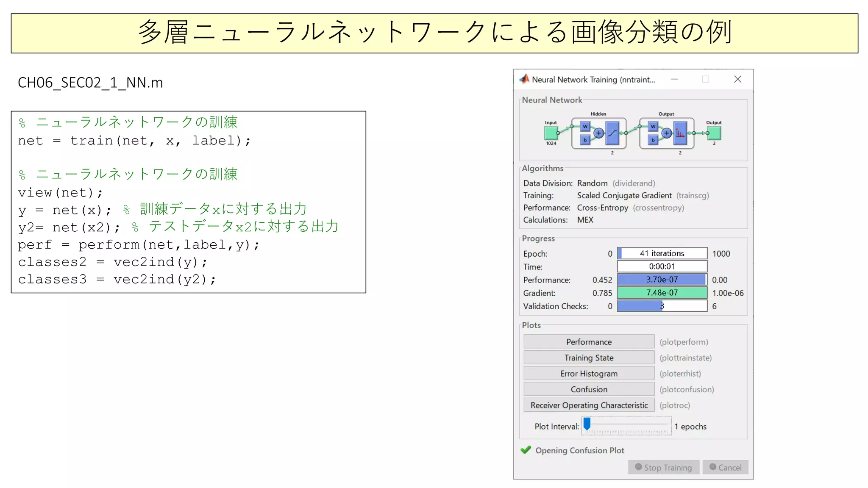Click the Opening Confusion Plot status text
This screenshot has width=868, height=488.
(580, 450)
